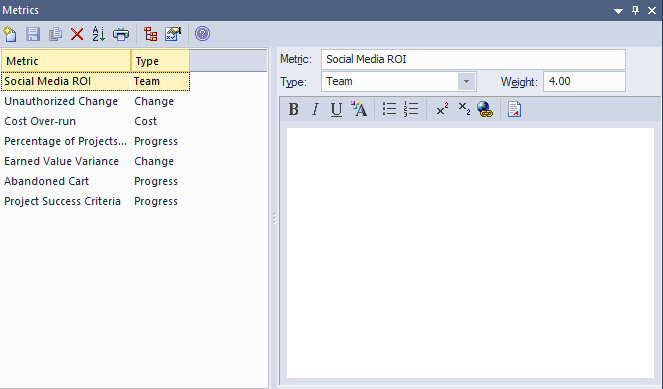663x389 pixels.
Task: Click the Save metric icon
Action: point(33,34)
